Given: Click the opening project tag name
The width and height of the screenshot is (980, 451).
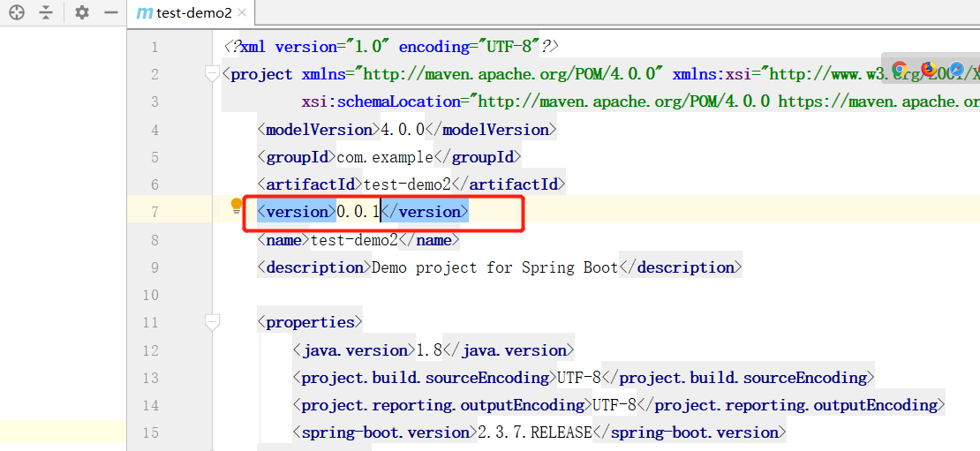Looking at the screenshot, I should tap(262, 74).
